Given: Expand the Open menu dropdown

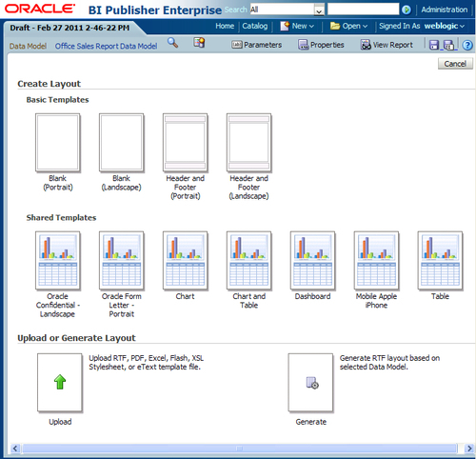Looking at the screenshot, I should click(348, 26).
